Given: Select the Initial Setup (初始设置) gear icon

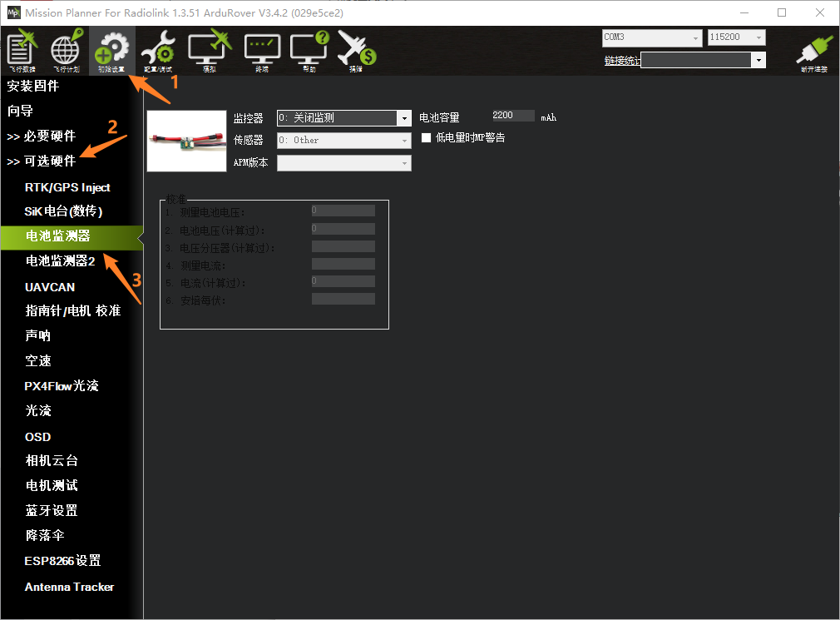Looking at the screenshot, I should (111, 52).
